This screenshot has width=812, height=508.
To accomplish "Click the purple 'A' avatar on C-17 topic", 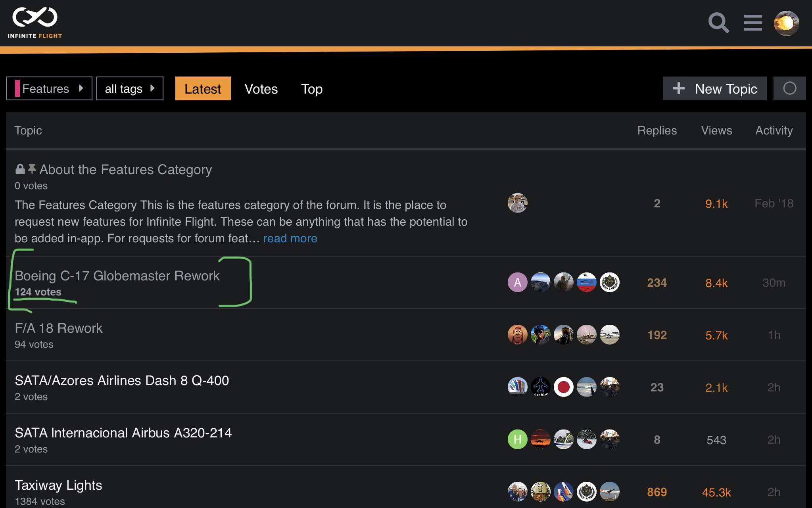I will tap(517, 283).
